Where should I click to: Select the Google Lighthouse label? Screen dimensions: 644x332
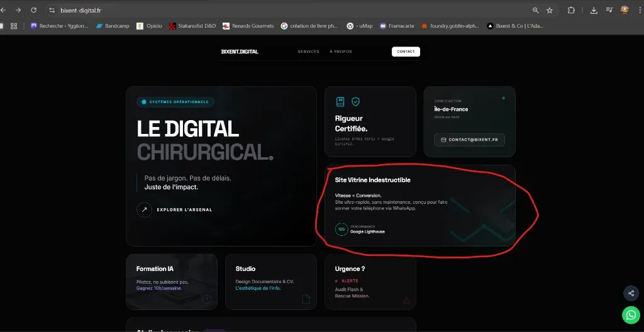(367, 232)
